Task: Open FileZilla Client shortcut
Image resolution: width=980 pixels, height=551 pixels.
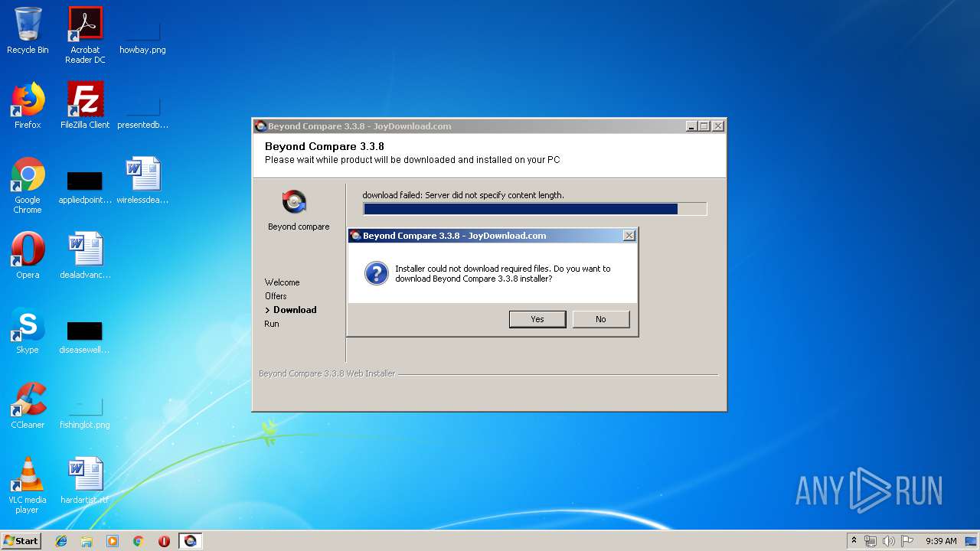Action: click(85, 106)
